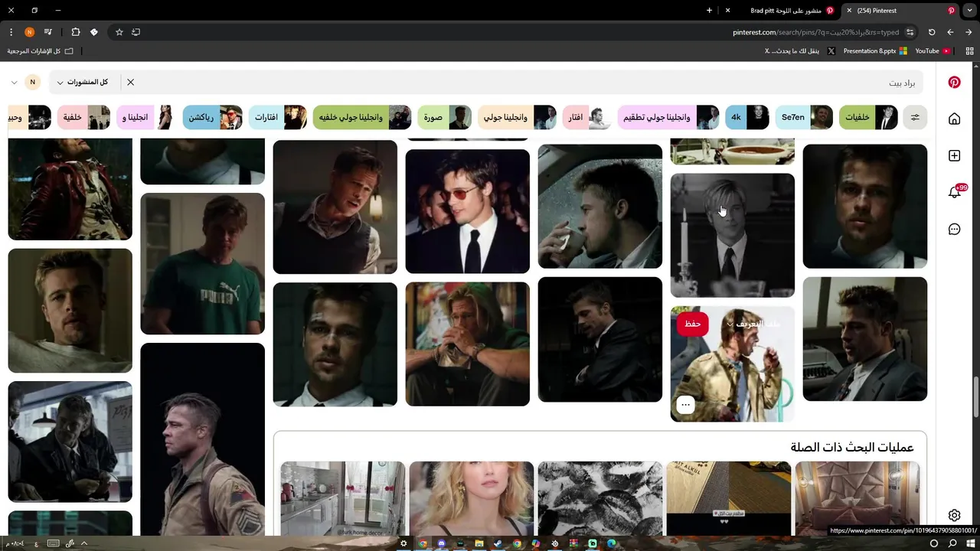
Task: Select the وانجلينا جولي خلفيه chip
Action: (x=362, y=117)
